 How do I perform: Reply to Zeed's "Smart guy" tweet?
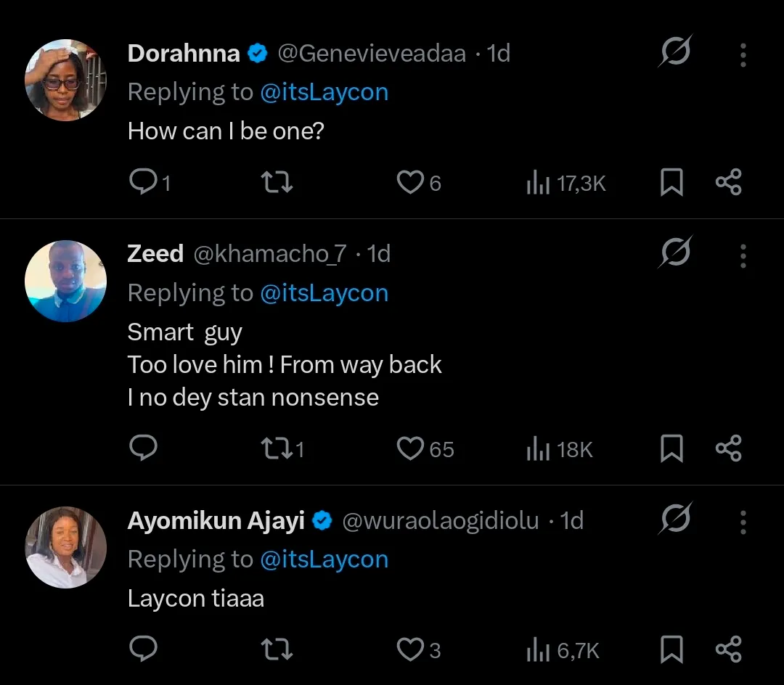143,448
